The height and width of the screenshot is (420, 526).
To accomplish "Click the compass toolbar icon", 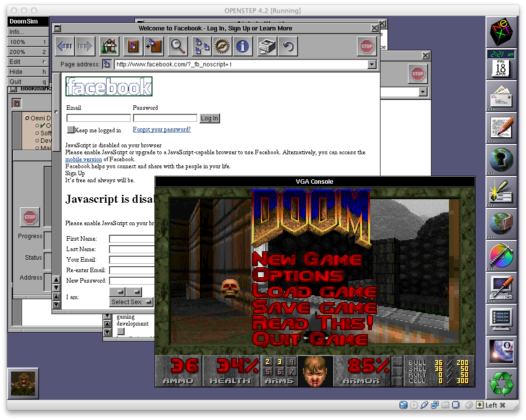I will (x=222, y=46).
